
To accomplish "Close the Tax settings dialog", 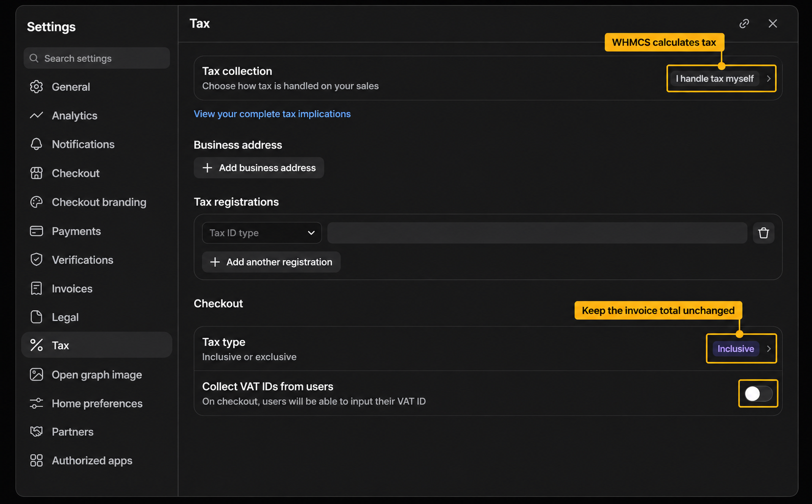I will 773,23.
